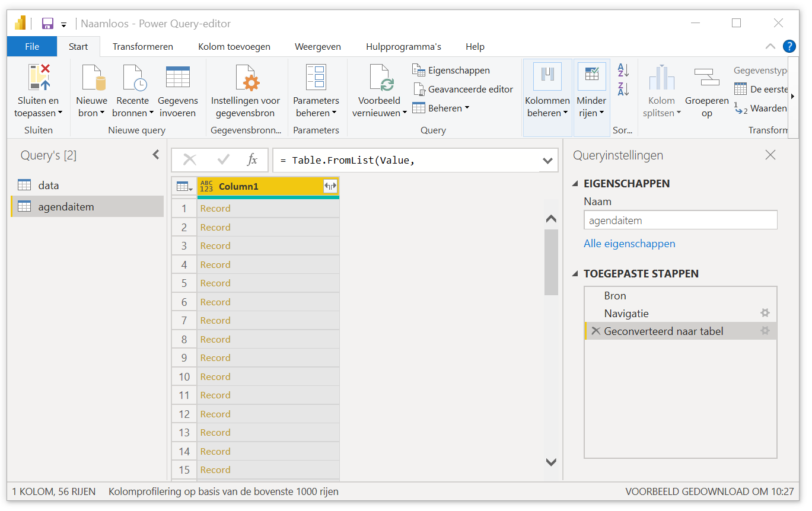Open Record in row 8
Screen dimensions: 812x511
tap(215, 339)
